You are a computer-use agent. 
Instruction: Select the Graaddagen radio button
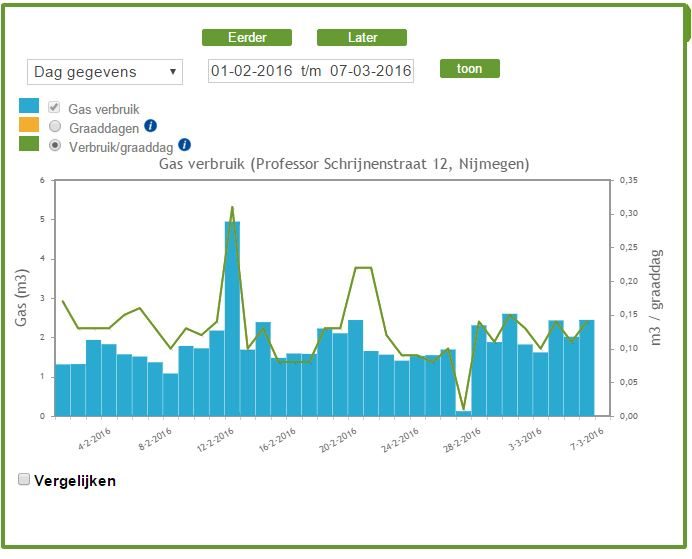click(55, 126)
